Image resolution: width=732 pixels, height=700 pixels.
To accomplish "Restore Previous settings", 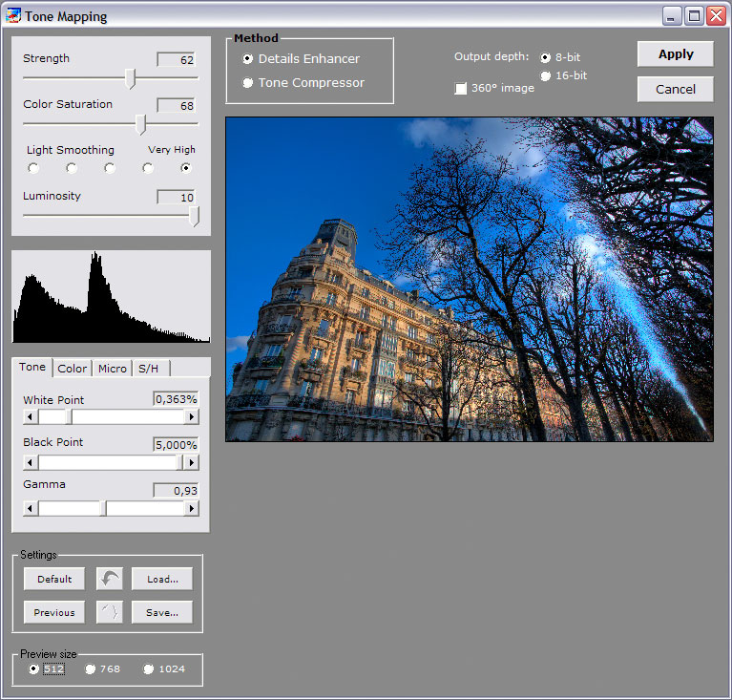I will pyautogui.click(x=54, y=612).
